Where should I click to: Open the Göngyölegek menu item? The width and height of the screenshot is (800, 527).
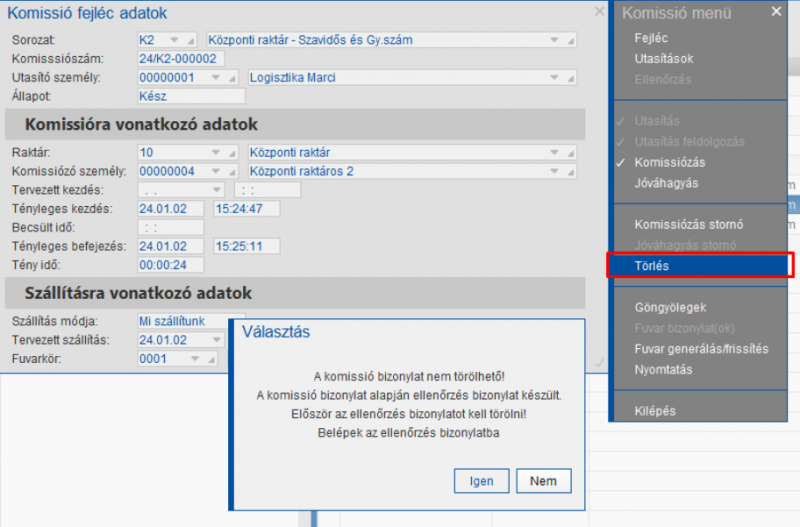click(670, 307)
